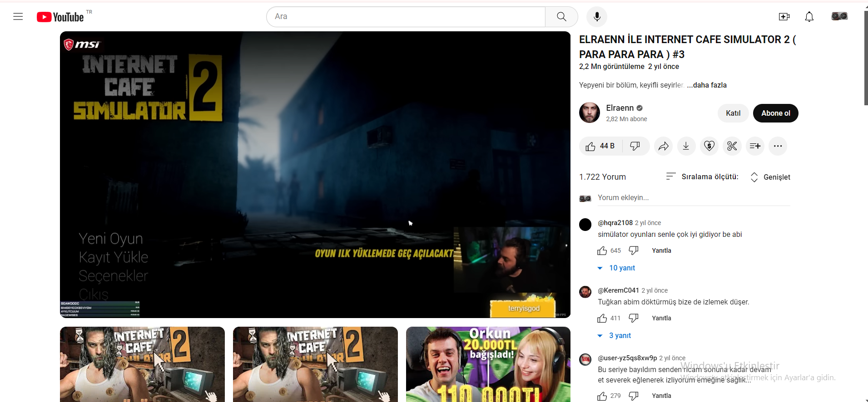Like the video with 44 B likes
This screenshot has width=868, height=402.
point(600,146)
